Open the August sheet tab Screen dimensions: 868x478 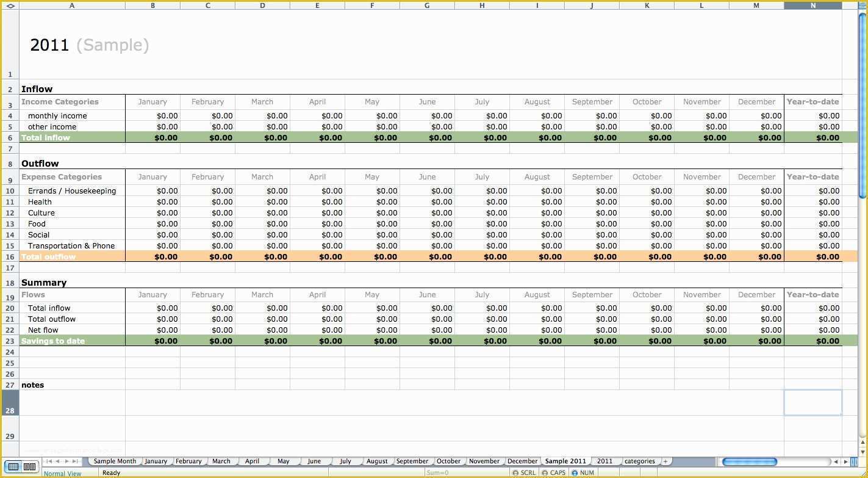tap(377, 462)
